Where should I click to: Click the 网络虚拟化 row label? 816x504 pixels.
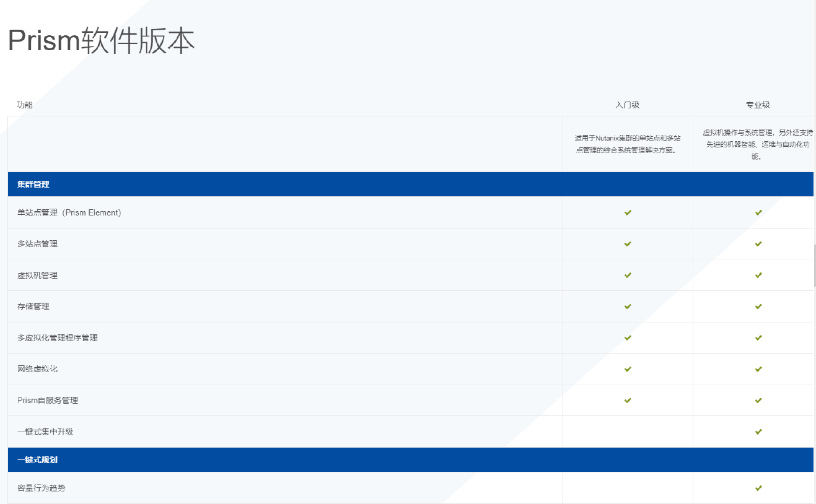(37, 369)
